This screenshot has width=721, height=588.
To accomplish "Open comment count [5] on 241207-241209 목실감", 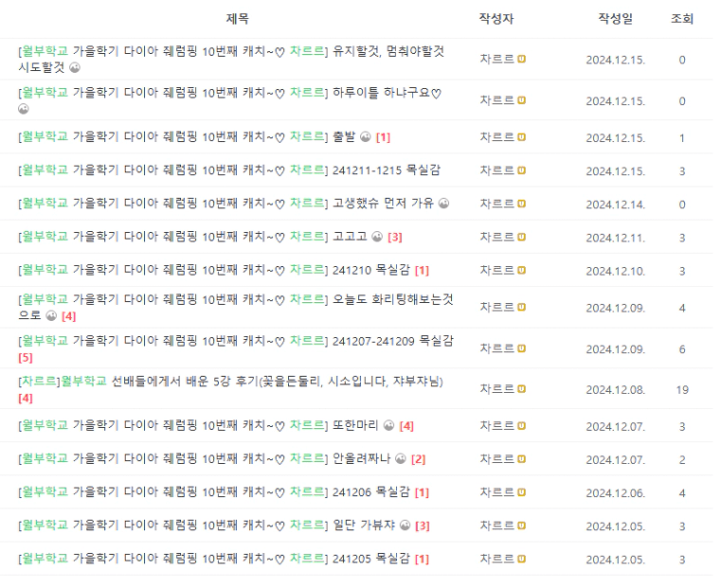I will [26, 357].
